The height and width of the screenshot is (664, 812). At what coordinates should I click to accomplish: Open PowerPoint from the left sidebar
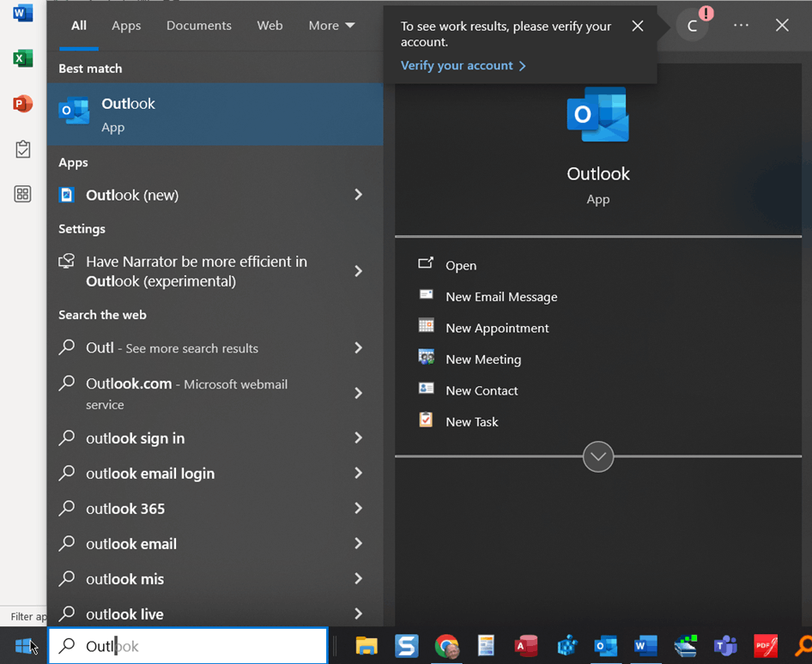tap(22, 104)
